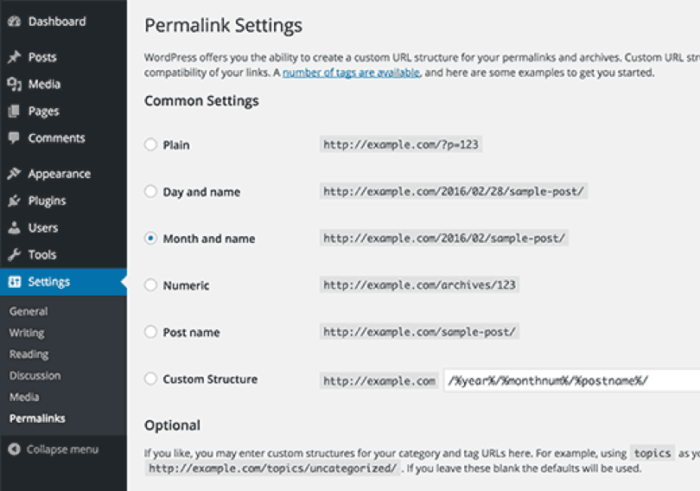Click the Comments speech bubble icon
The width and height of the screenshot is (700, 491).
[x=14, y=138]
